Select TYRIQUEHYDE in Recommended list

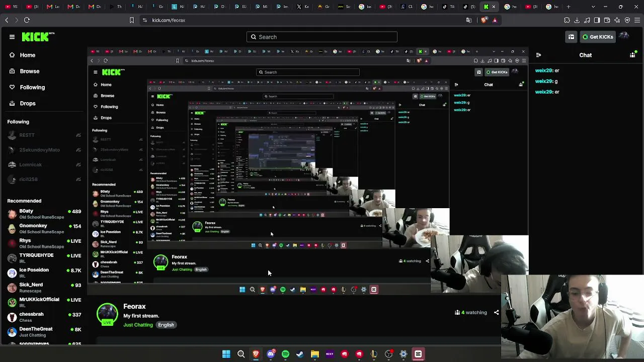click(x=44, y=258)
